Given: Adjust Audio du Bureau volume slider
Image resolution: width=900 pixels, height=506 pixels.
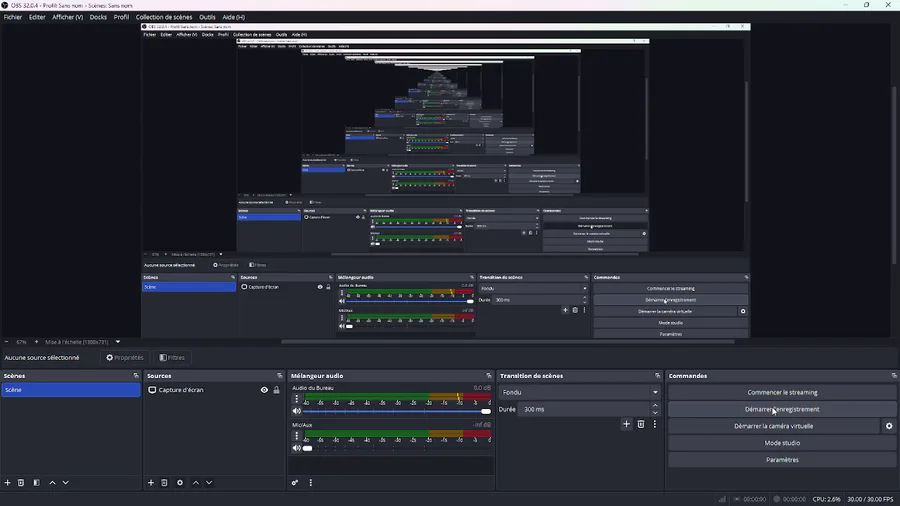Looking at the screenshot, I should pyautogui.click(x=397, y=411).
